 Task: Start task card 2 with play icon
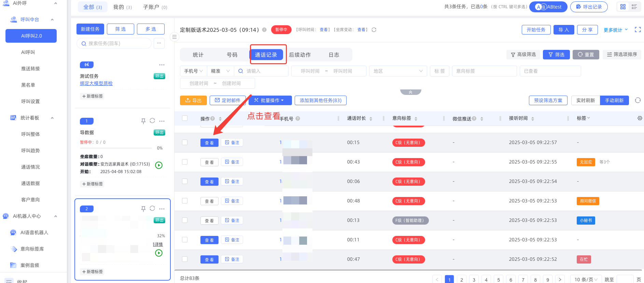pyautogui.click(x=159, y=253)
